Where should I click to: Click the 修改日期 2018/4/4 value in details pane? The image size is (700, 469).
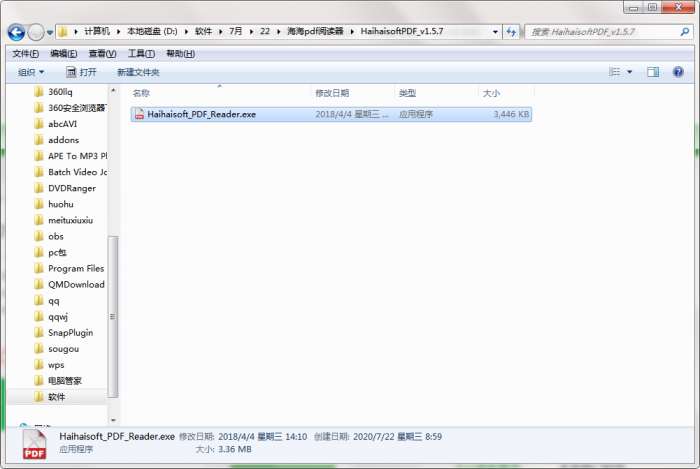(262, 437)
